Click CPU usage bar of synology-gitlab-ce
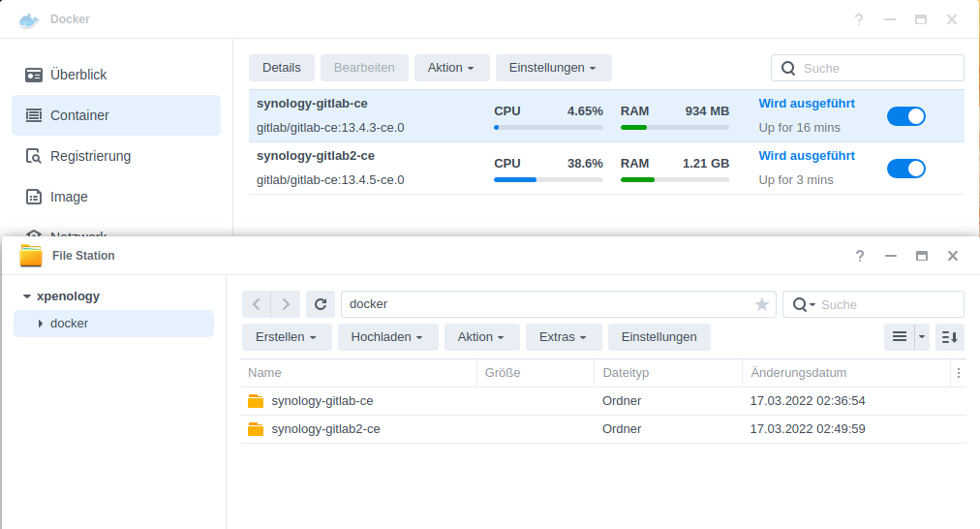Viewport: 980px width, 529px height. (548, 128)
